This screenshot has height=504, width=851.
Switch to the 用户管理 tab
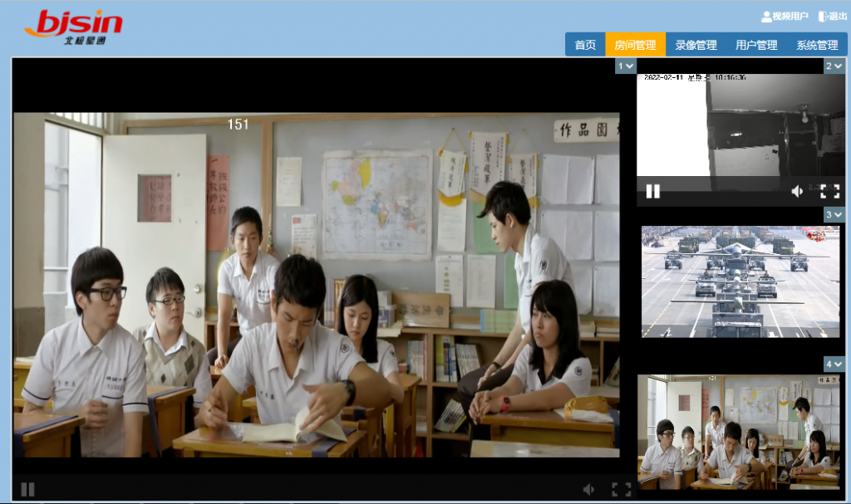[756, 45]
